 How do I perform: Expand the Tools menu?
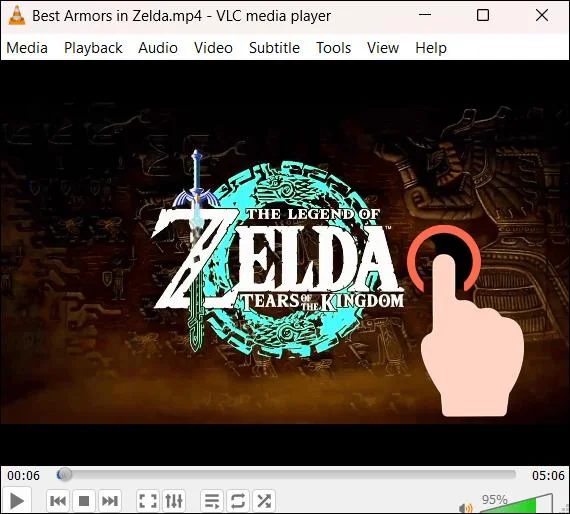pos(333,48)
